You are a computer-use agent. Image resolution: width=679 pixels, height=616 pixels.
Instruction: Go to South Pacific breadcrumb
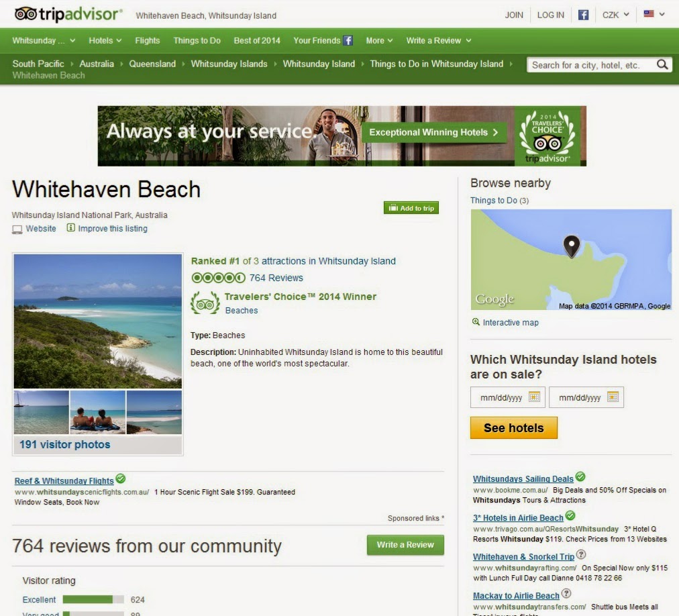click(x=38, y=64)
